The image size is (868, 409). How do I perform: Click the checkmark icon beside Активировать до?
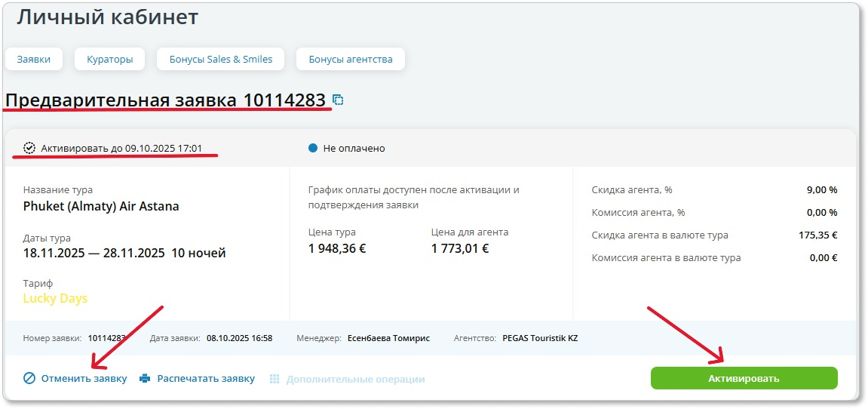[30, 148]
